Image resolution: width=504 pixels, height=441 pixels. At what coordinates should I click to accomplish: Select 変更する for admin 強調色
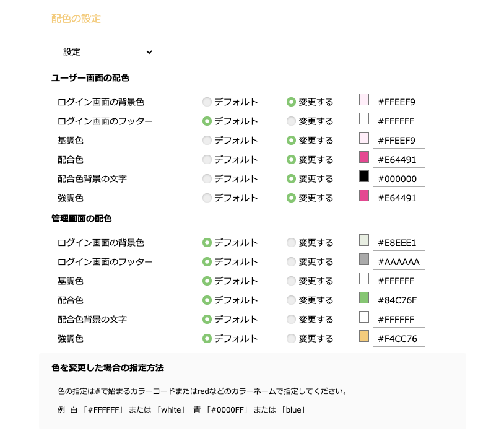(291, 338)
